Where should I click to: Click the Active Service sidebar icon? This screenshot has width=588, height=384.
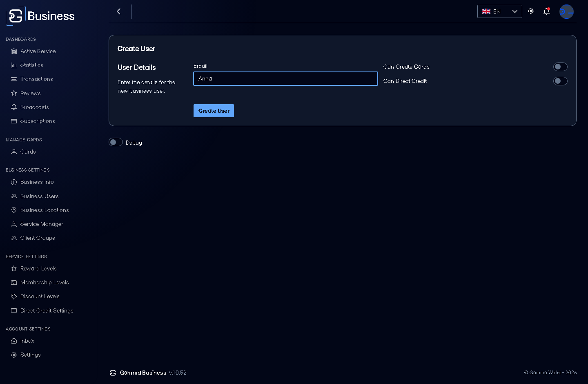(14, 51)
